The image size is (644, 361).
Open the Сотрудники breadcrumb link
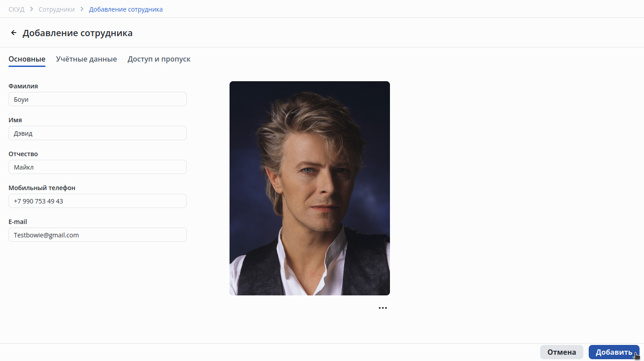click(57, 9)
